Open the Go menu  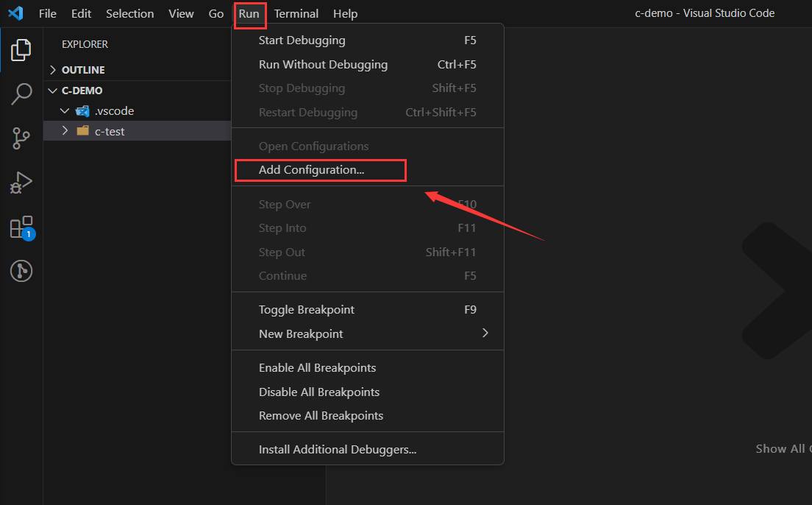[216, 13]
